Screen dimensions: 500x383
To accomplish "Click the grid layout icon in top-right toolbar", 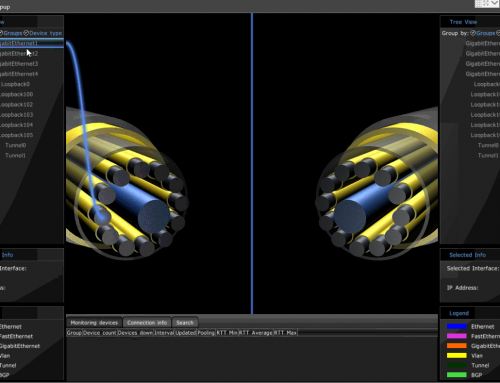I will pos(478,3).
